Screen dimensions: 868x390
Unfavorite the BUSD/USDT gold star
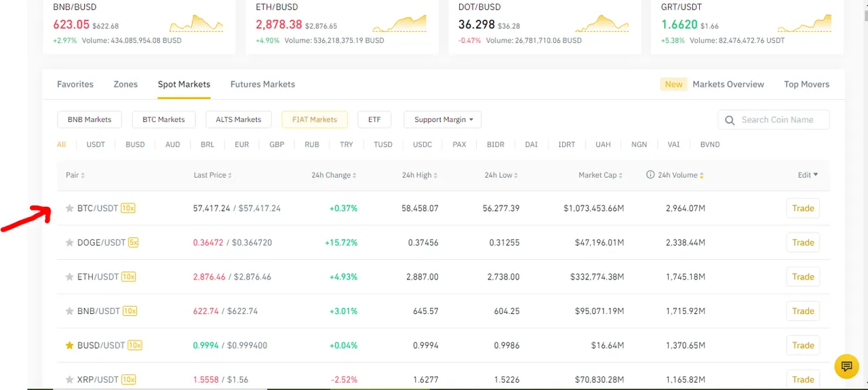point(69,345)
